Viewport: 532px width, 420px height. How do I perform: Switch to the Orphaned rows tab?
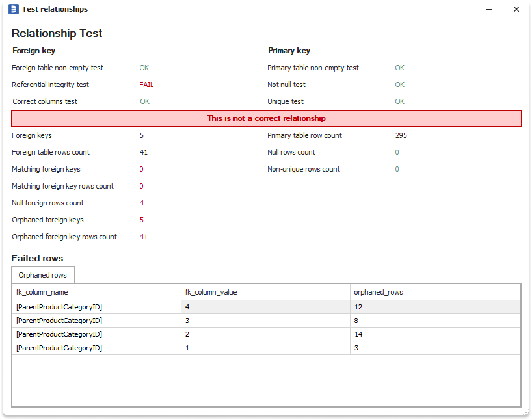(43, 275)
